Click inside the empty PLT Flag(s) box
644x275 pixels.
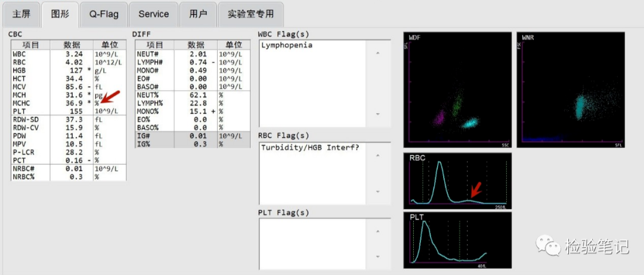click(312, 244)
